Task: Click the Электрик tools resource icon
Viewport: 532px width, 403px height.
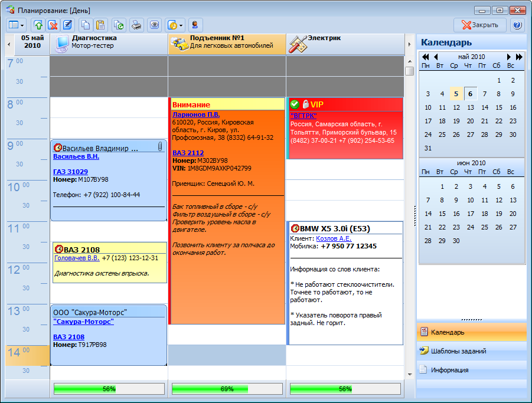Action: [298, 44]
